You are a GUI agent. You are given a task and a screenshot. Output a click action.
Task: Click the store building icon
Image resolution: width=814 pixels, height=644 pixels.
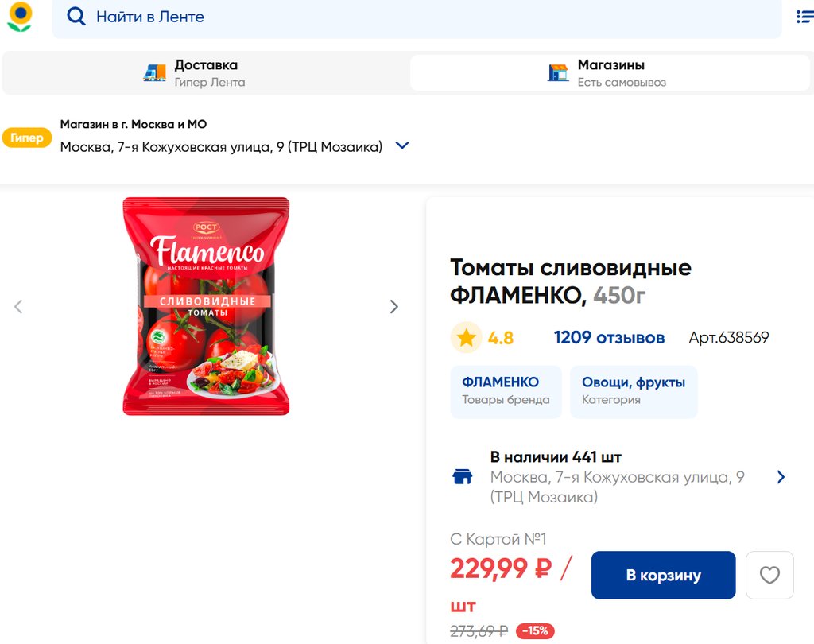click(x=558, y=72)
